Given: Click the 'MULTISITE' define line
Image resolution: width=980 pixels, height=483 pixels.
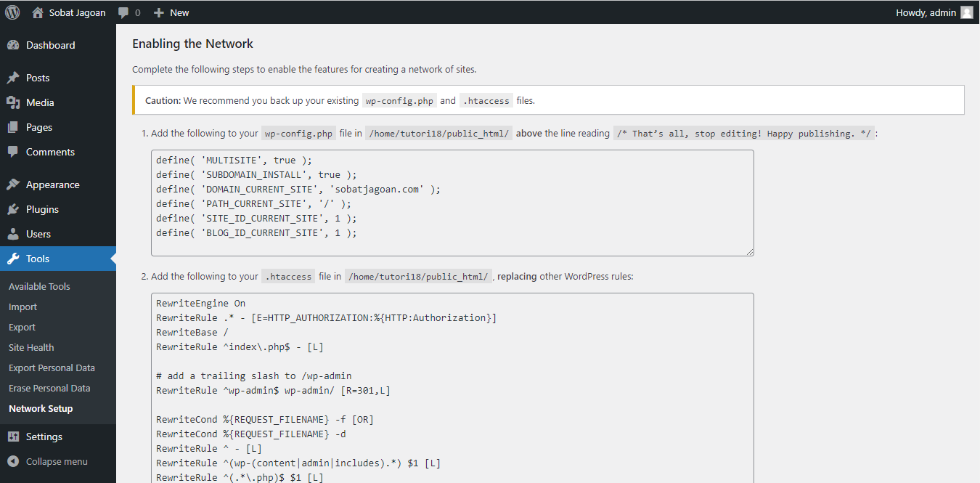Looking at the screenshot, I should (x=234, y=160).
